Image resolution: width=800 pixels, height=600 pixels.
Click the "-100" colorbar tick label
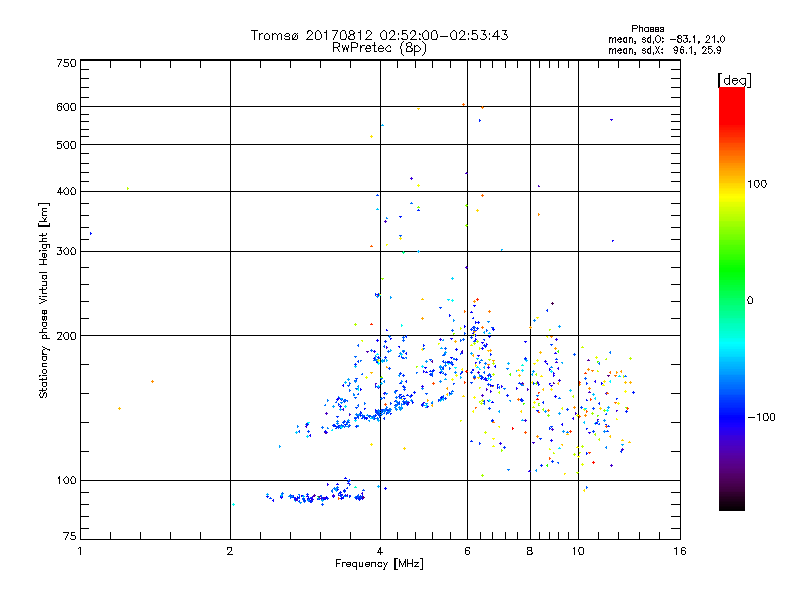pyautogui.click(x=761, y=417)
